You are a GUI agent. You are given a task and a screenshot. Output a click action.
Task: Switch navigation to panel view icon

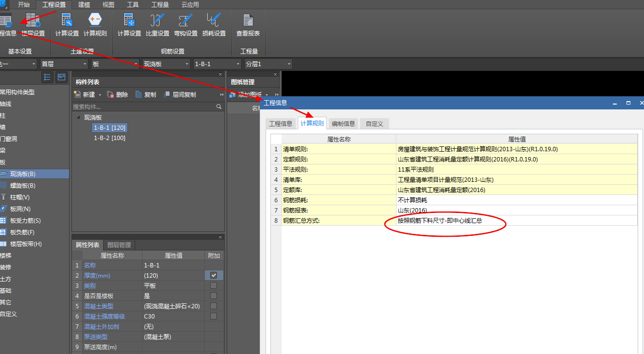pyautogui.click(x=61, y=77)
